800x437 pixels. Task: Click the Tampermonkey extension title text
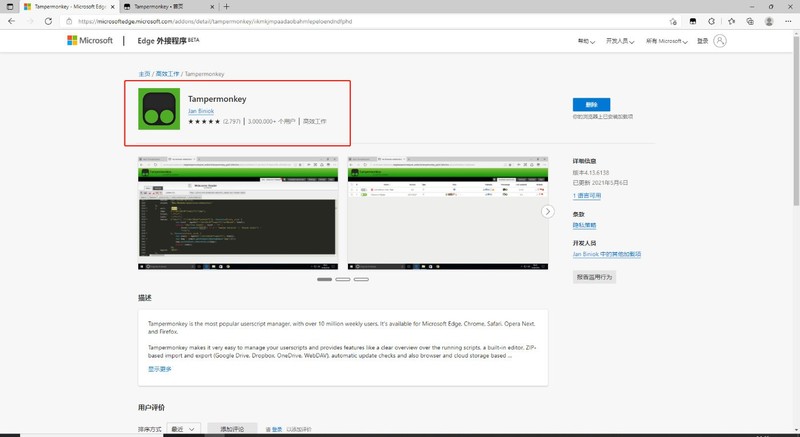(x=217, y=99)
